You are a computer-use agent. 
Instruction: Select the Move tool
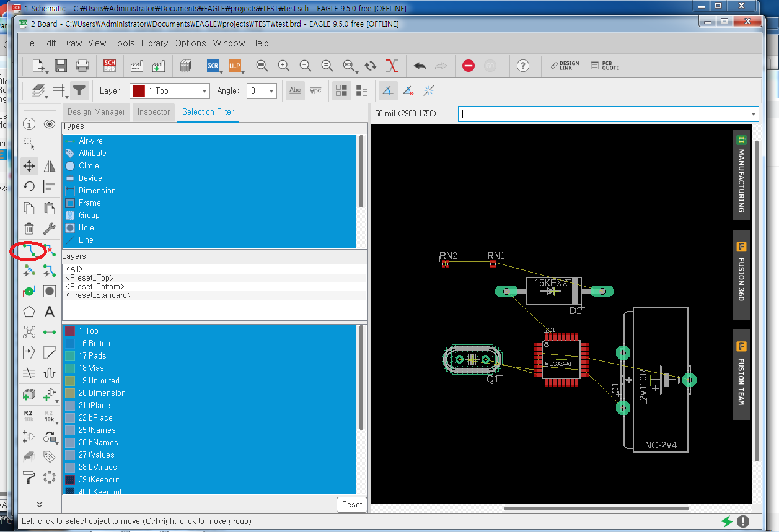29,166
